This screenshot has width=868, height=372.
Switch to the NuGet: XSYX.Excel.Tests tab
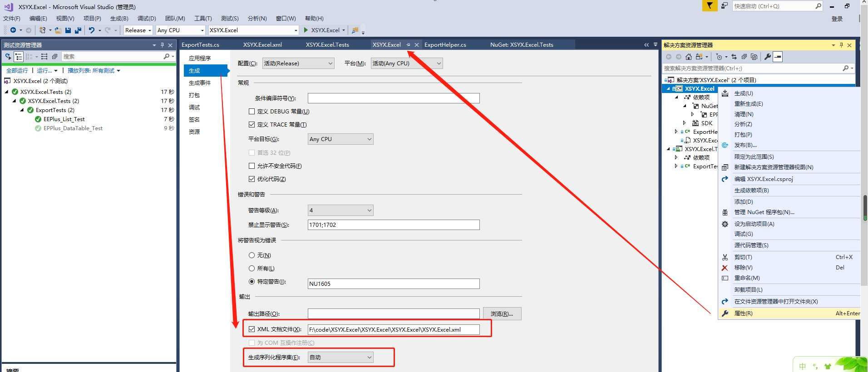pyautogui.click(x=522, y=45)
